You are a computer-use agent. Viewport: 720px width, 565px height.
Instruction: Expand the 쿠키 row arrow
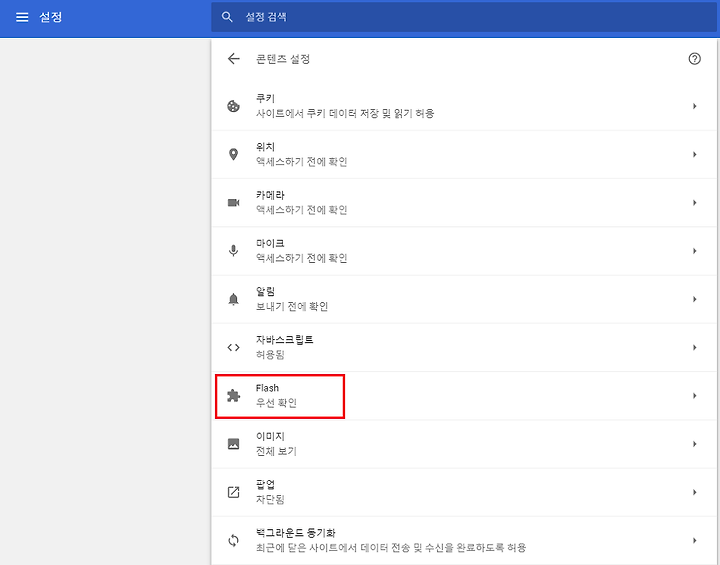694,106
